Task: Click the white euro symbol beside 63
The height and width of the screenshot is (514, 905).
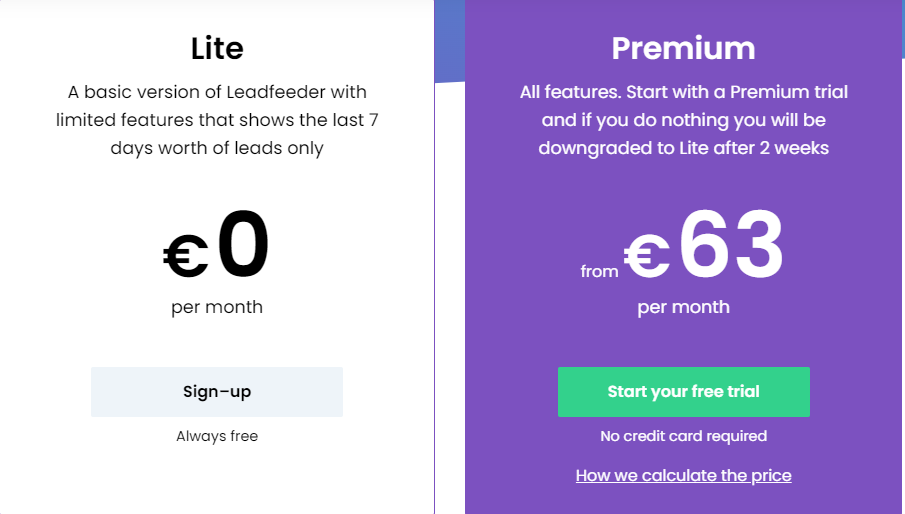Action: click(646, 256)
